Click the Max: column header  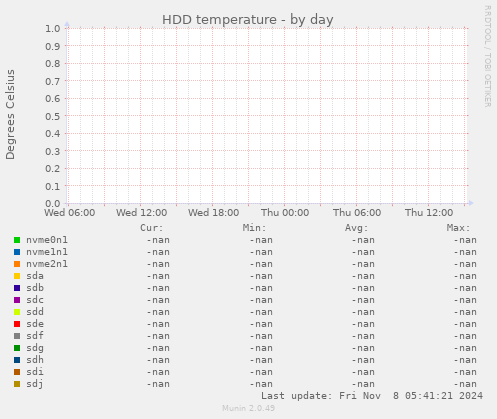point(458,228)
